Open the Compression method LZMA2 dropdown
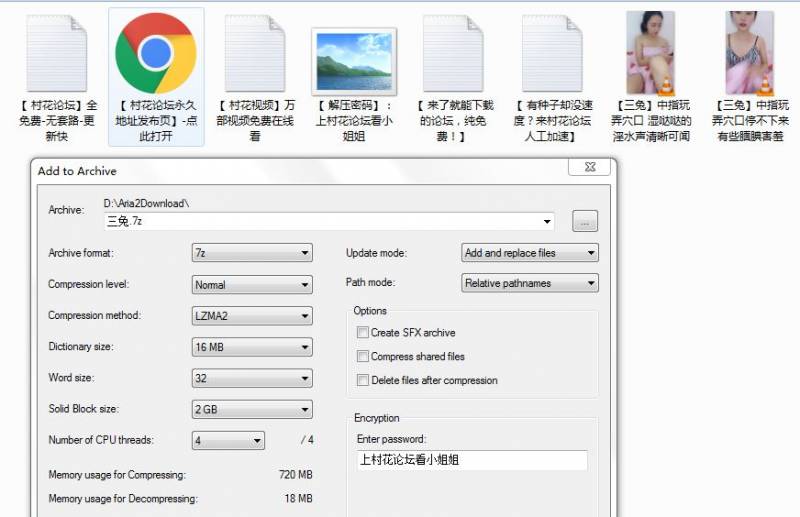This screenshot has height=517, width=800. [252, 316]
